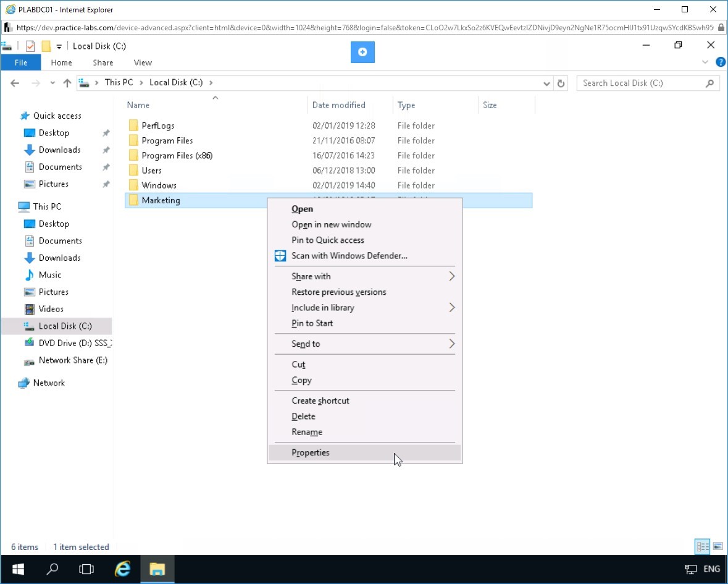Screen dimensions: 728x584
Task: Choose Delete from the context menu
Action: (x=364, y=417)
